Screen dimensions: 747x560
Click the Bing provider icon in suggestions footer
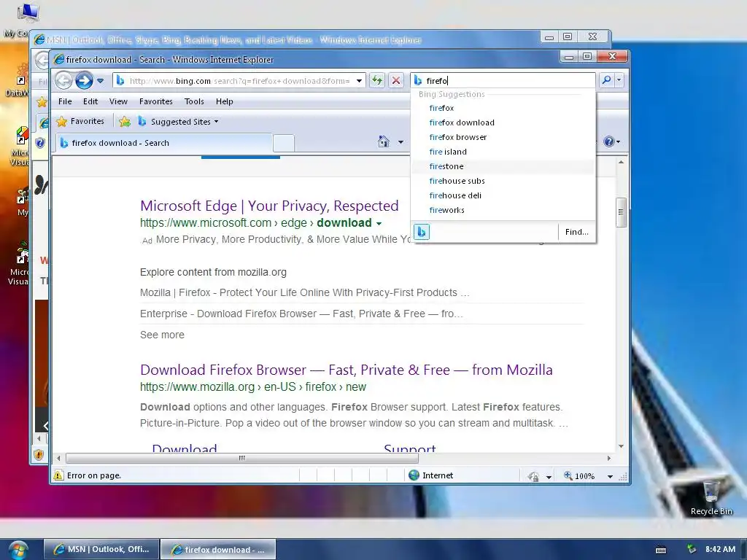[x=422, y=232]
